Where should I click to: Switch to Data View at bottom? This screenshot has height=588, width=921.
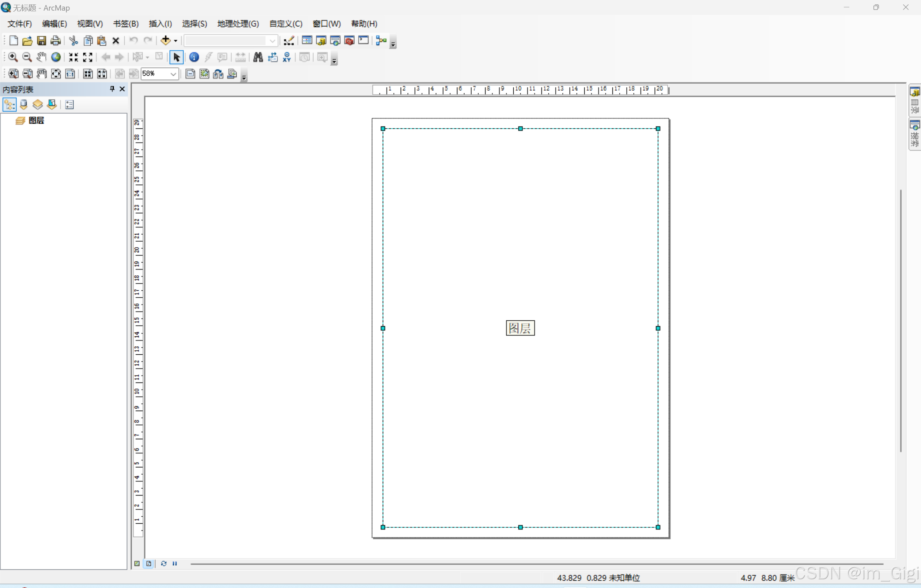(137, 563)
